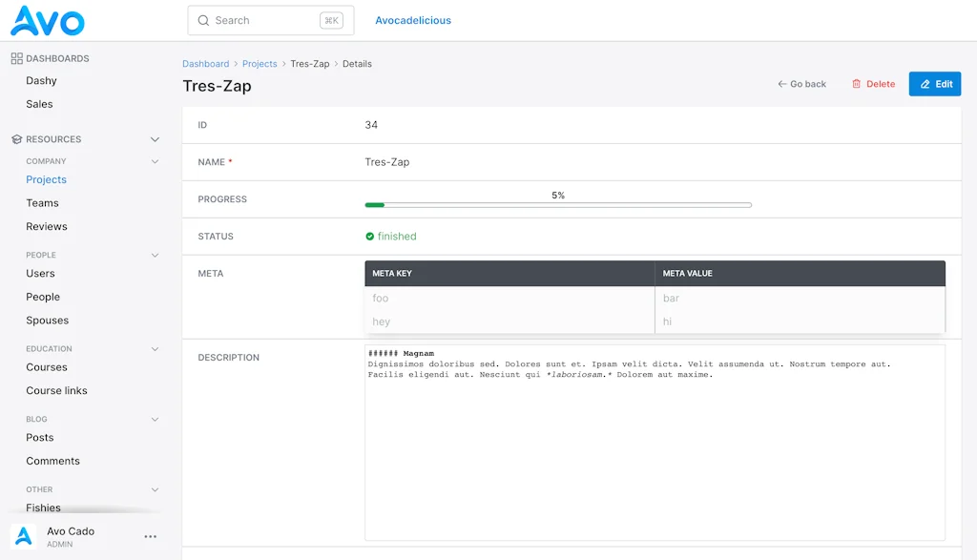Image resolution: width=977 pixels, height=560 pixels.
Task: Click the pencil icon on the Edit button
Action: click(x=925, y=84)
